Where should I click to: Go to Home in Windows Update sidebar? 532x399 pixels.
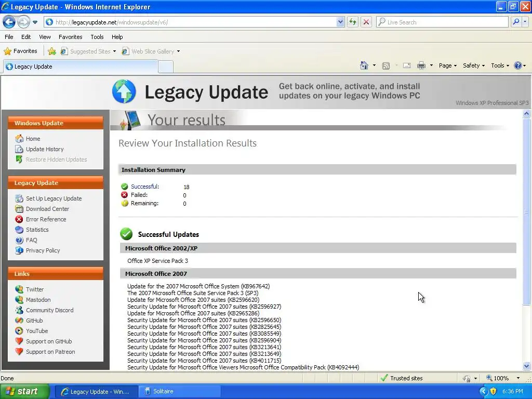click(33, 139)
